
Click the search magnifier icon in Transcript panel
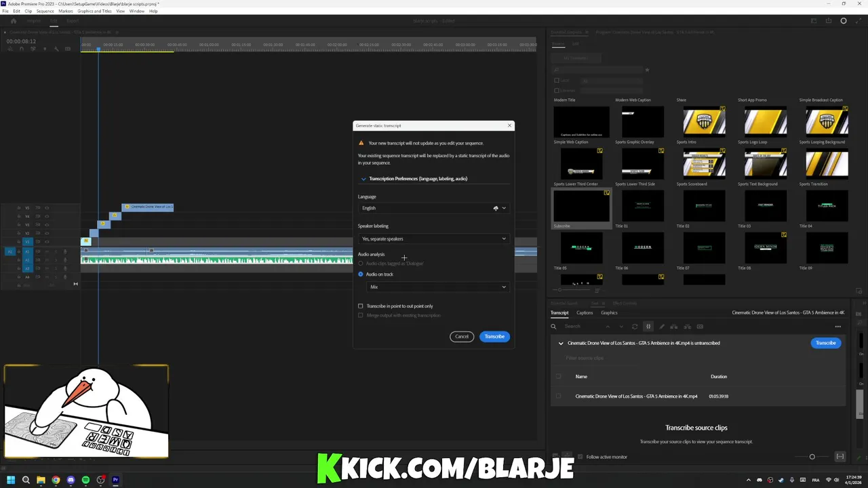click(553, 327)
